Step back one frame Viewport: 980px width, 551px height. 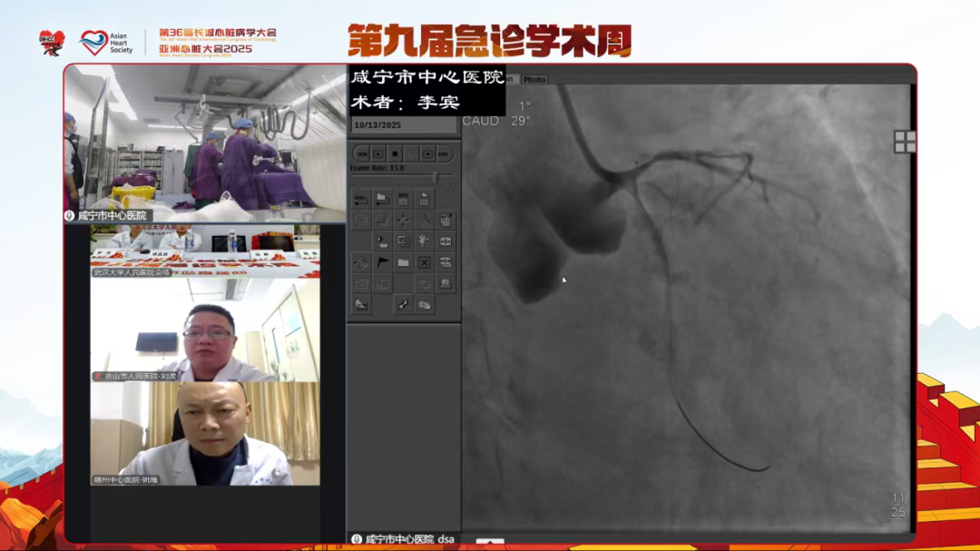pyautogui.click(x=378, y=154)
